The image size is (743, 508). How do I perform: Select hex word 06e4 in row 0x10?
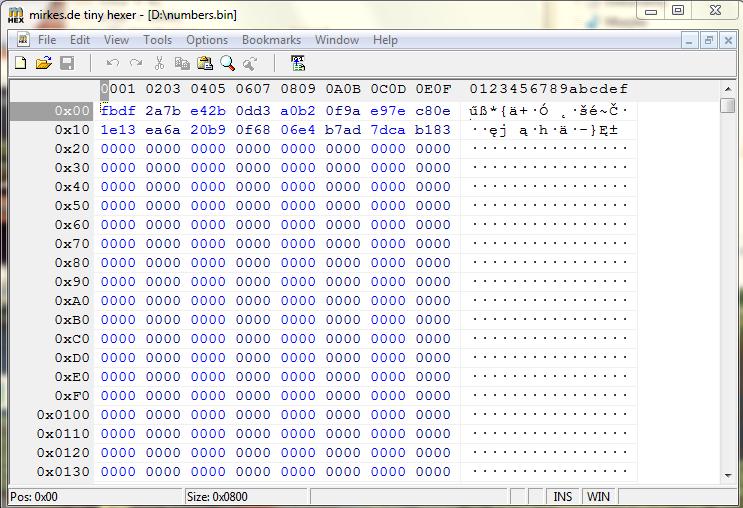[298, 130]
